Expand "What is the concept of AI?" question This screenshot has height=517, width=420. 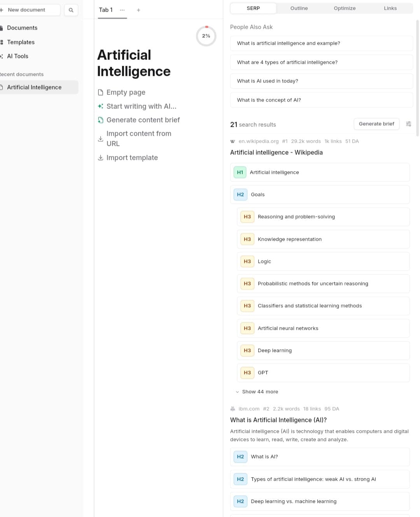(x=321, y=100)
